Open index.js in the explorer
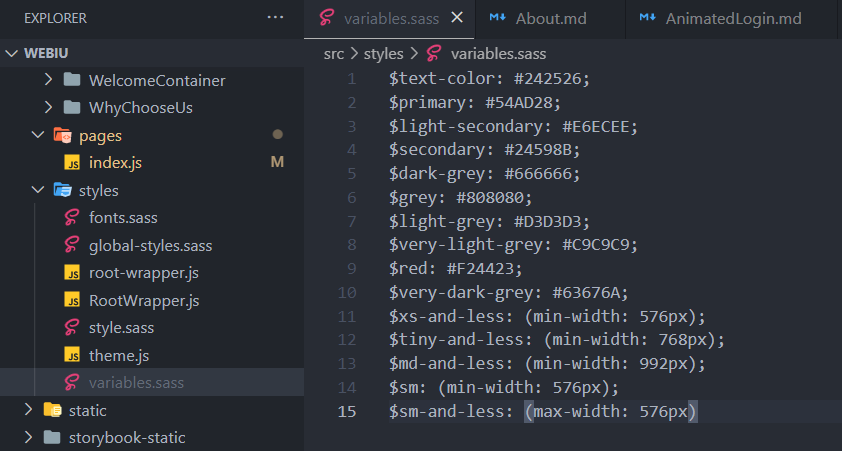The width and height of the screenshot is (842, 451). click(x=115, y=162)
